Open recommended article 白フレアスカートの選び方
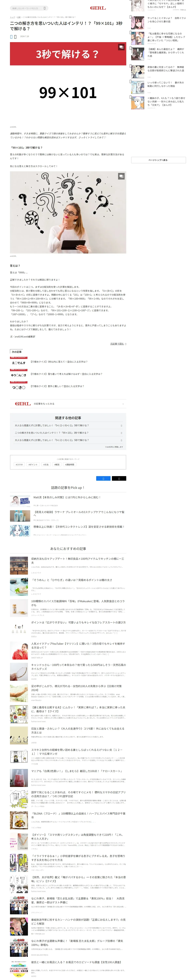 pyautogui.click(x=68, y=629)
